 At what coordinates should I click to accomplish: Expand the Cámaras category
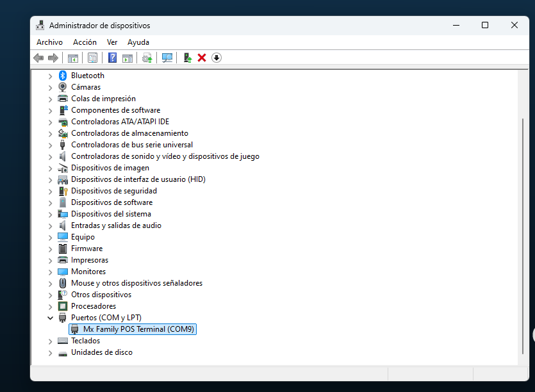(51, 87)
